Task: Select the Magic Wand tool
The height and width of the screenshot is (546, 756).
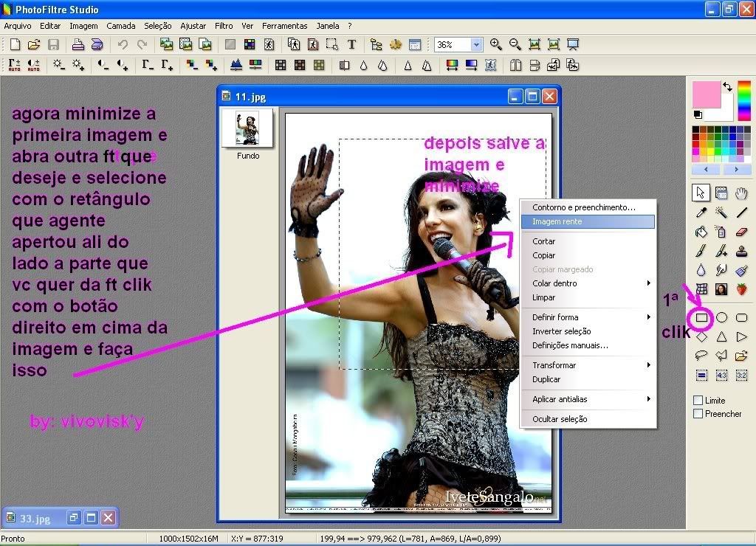Action: pos(721,212)
